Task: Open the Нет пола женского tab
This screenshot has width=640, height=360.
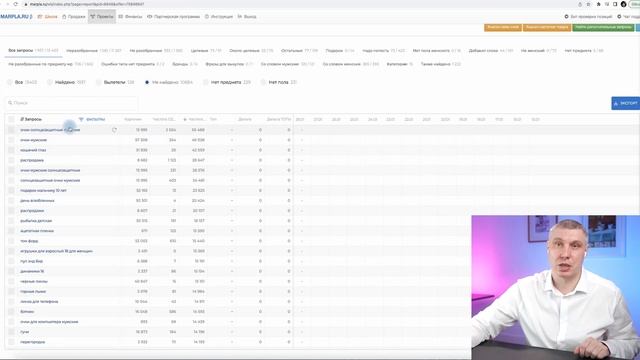Action: click(436, 51)
